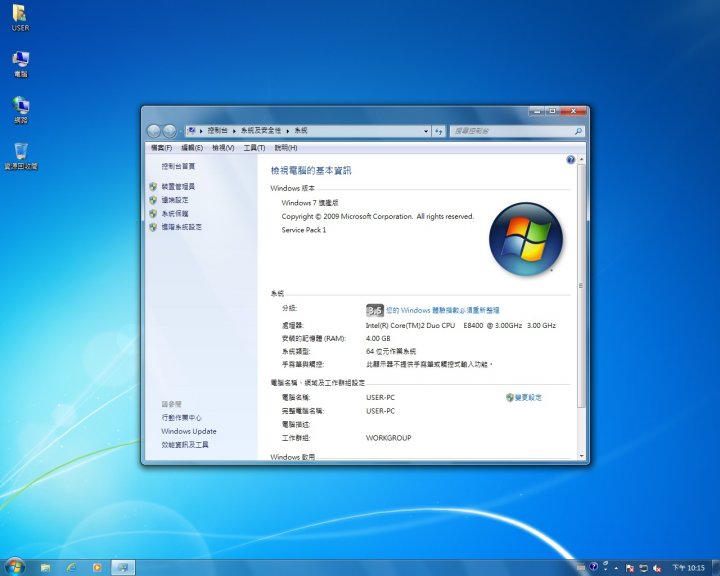
Task: Click the taskbar clock showing 10:15
Action: click(688, 568)
